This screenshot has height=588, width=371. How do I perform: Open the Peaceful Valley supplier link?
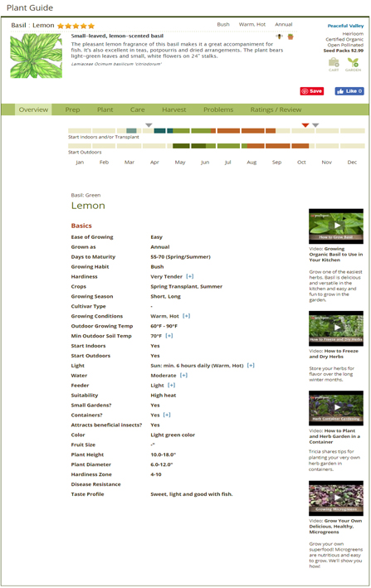(x=345, y=26)
